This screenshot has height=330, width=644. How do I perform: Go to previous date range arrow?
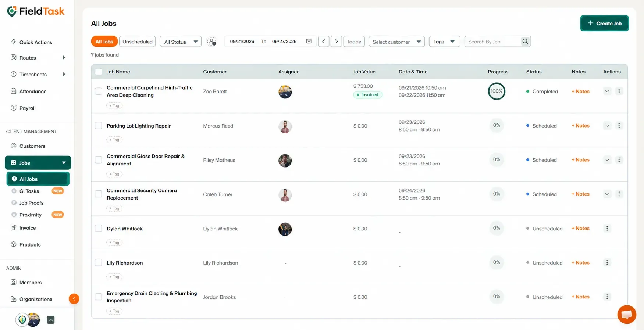(x=324, y=42)
